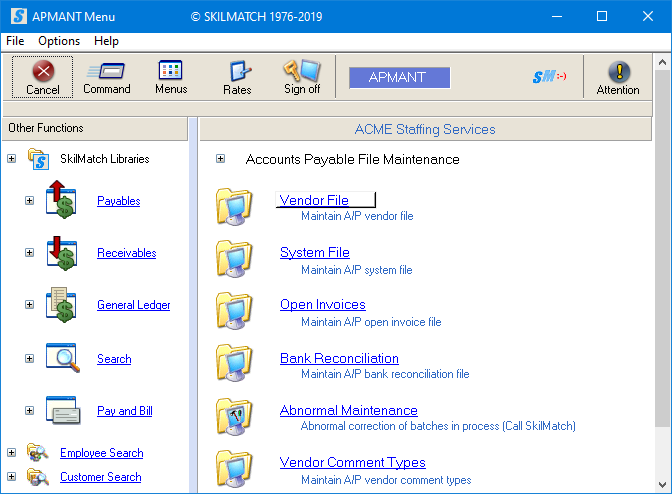Click the Menus grid icon
The height and width of the screenshot is (494, 672).
(171, 70)
